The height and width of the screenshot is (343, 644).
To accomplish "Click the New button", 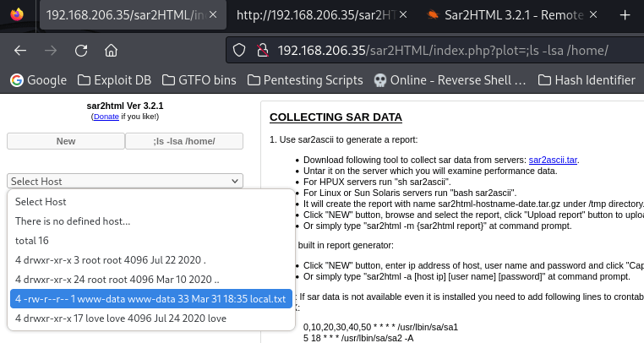I will [x=66, y=141].
